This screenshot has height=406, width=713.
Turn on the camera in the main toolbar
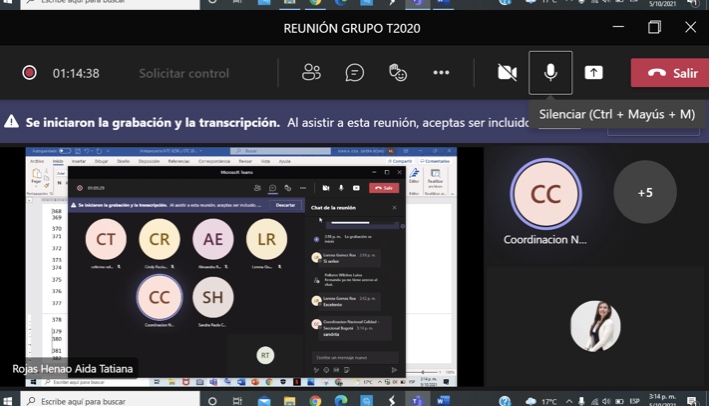point(507,72)
